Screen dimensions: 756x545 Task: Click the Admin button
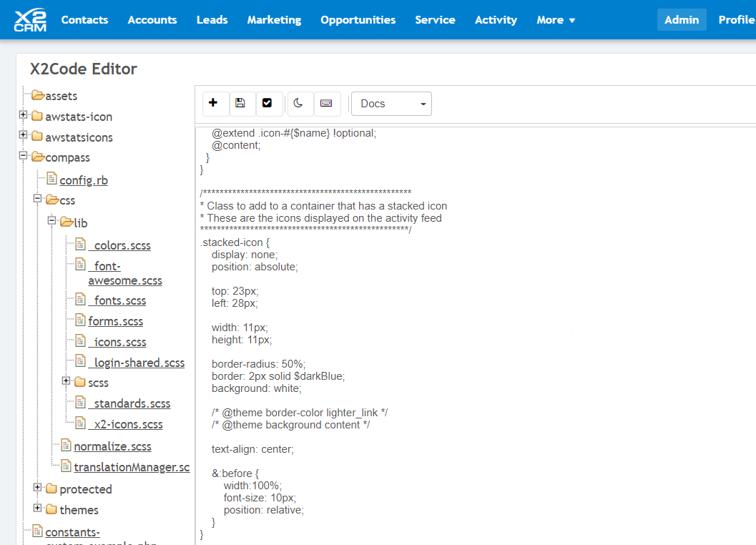coord(682,20)
